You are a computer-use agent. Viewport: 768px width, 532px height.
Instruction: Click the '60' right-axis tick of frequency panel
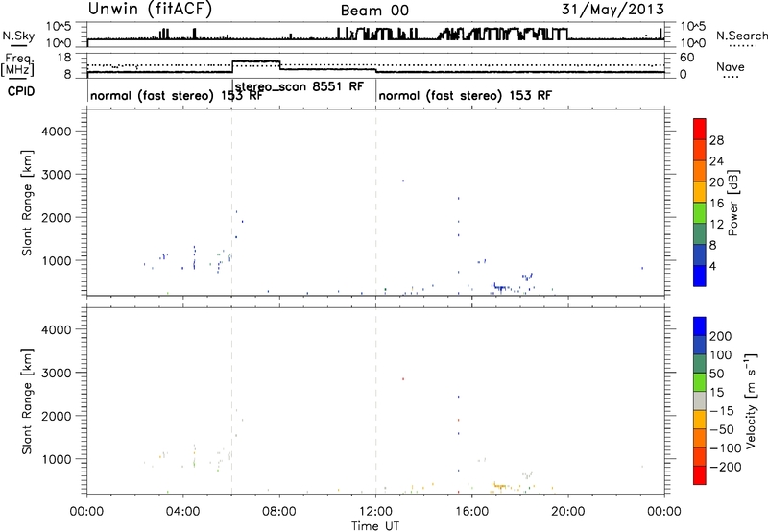pyautogui.click(x=686, y=58)
